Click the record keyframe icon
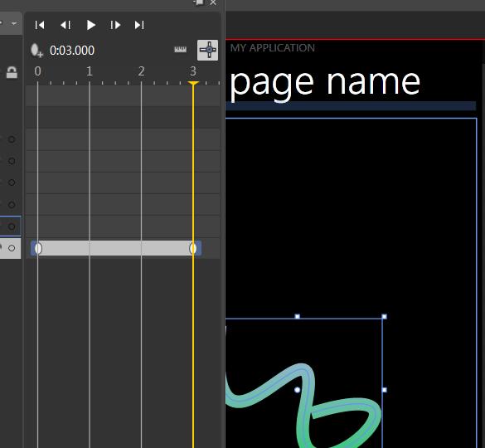Viewport: 485px width, 448px height. tap(36, 51)
